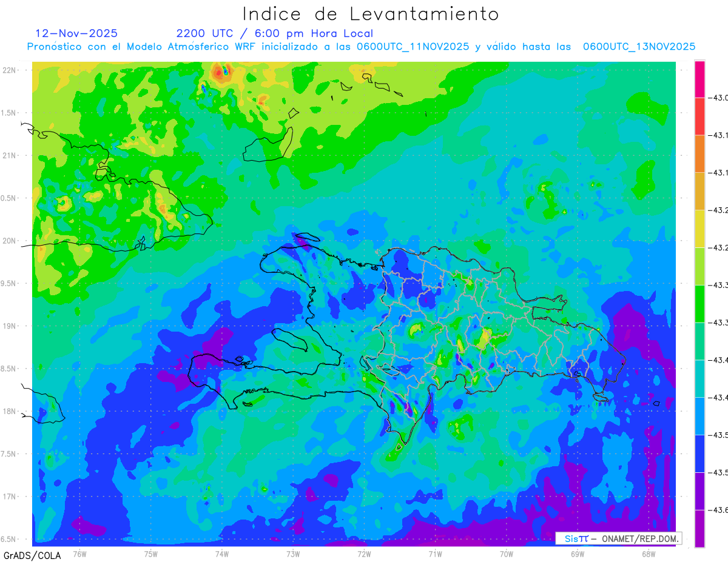Click the '18N' latitude label
The image size is (728, 562).
(10, 411)
